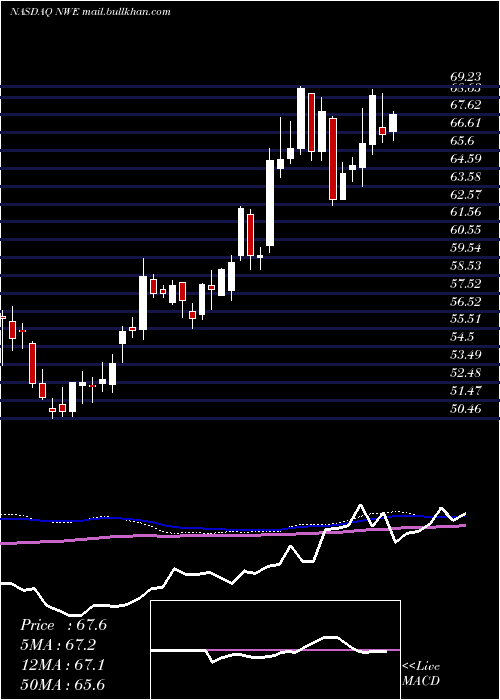
Task: Click the 63.58 price axis label
Action: (466, 176)
